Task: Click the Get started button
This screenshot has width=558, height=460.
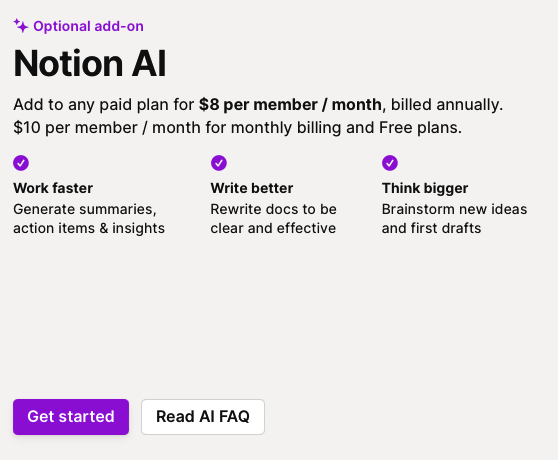Action: pos(71,417)
